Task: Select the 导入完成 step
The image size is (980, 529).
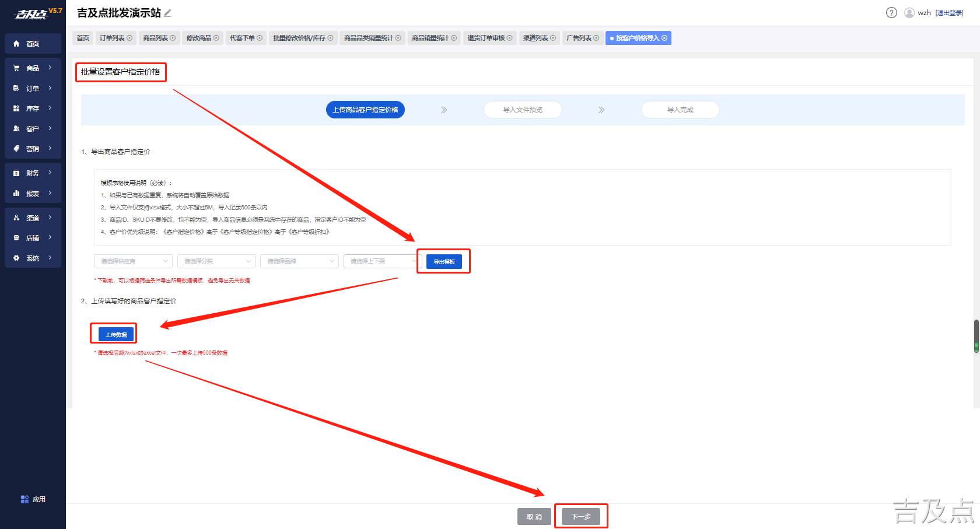Action: point(680,110)
